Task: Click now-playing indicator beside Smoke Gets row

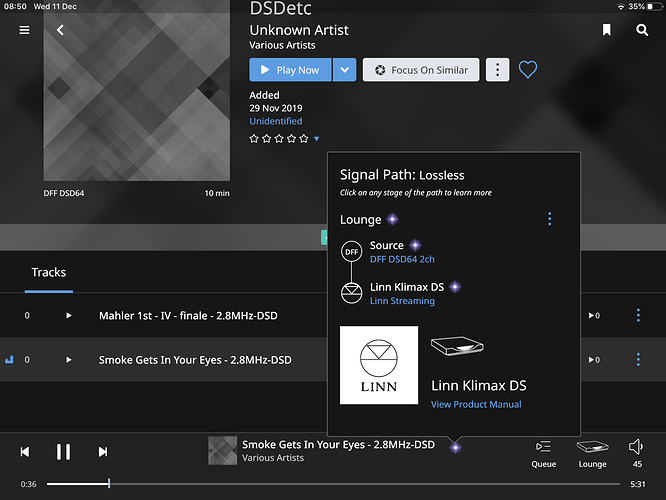Action: pos(9,360)
